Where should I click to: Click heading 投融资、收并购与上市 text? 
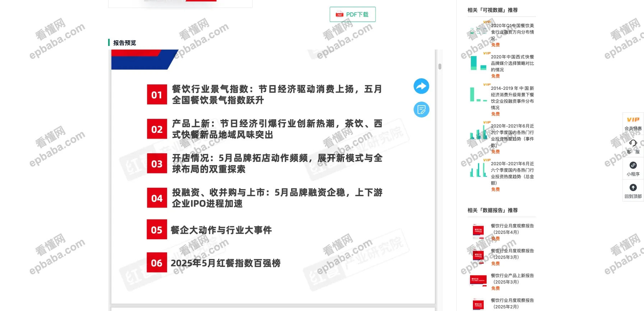coord(277,198)
